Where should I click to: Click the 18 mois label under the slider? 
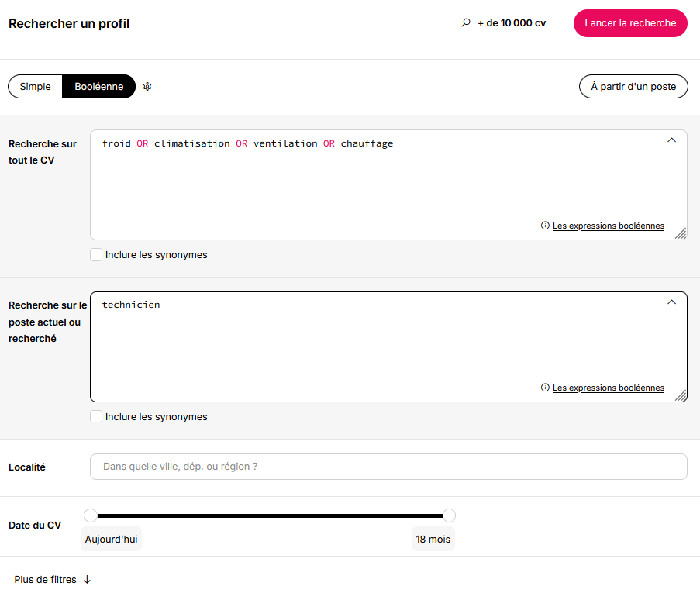433,540
